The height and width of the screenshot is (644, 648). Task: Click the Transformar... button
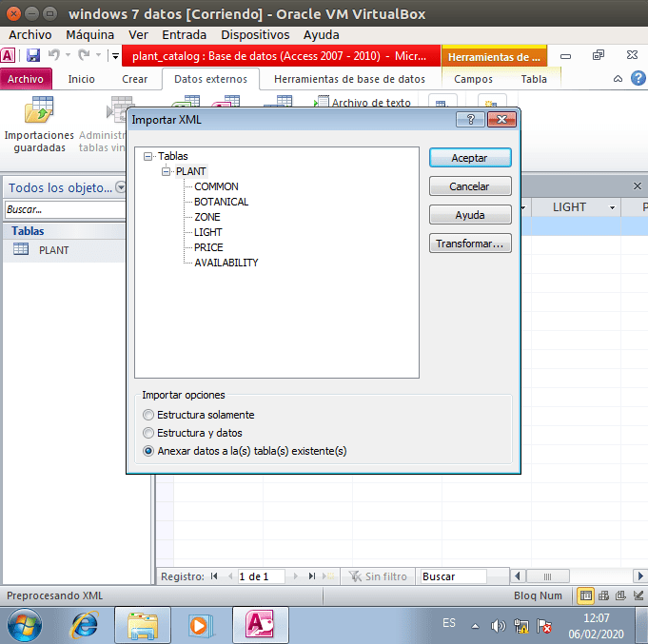pos(470,244)
